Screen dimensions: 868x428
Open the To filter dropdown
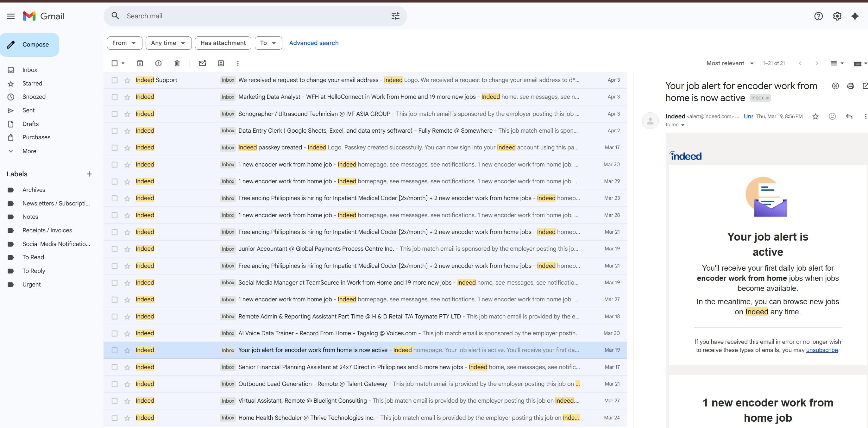[x=268, y=43]
